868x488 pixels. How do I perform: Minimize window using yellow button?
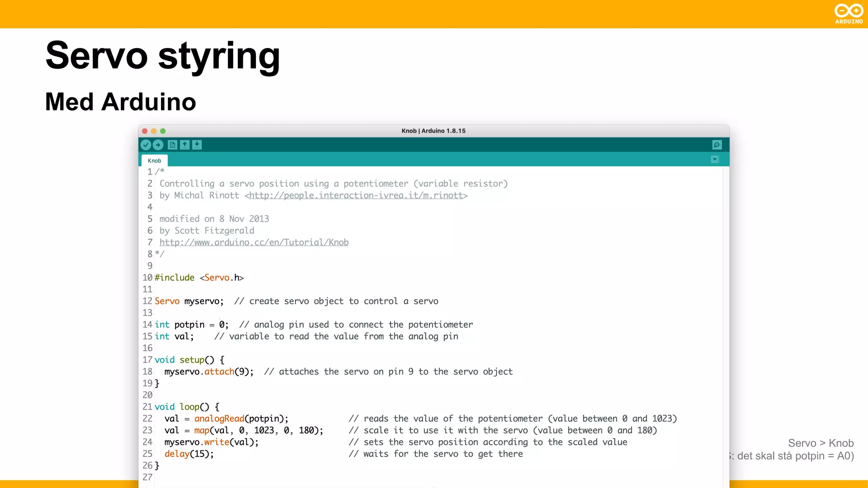pyautogui.click(x=154, y=131)
